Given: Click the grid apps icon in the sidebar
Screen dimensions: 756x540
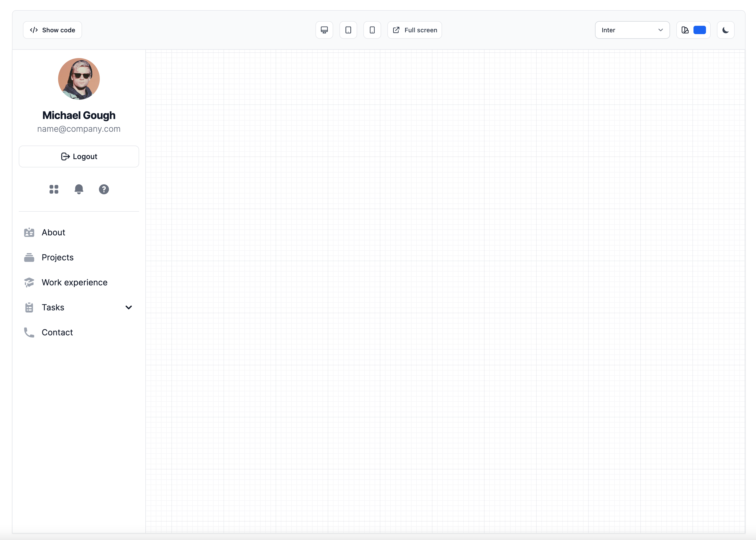Looking at the screenshot, I should point(54,189).
